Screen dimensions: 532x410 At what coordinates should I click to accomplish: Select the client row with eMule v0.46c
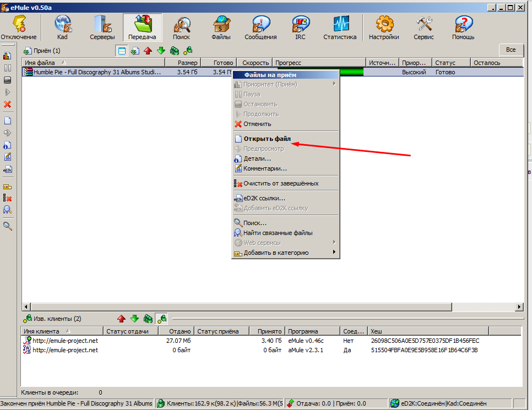[272, 341]
